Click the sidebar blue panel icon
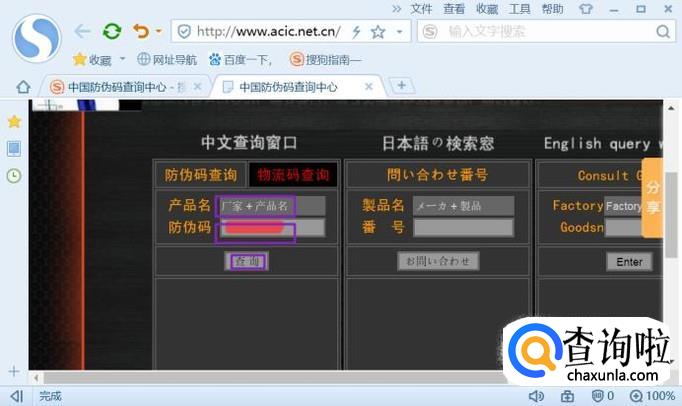 14,149
